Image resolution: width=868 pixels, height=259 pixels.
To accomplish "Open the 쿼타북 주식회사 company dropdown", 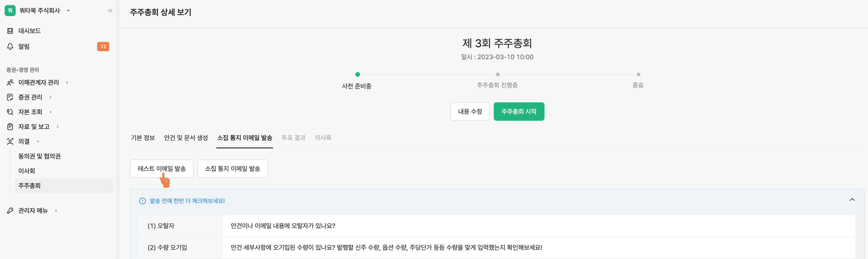I will coord(68,11).
